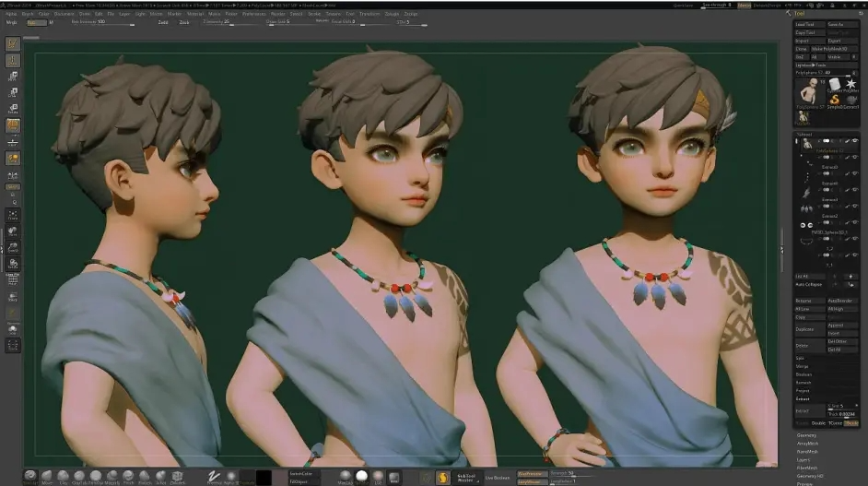This screenshot has width=868, height=486.
Task: Click the orange SubTool Master adjacent icon
Action: click(443, 477)
